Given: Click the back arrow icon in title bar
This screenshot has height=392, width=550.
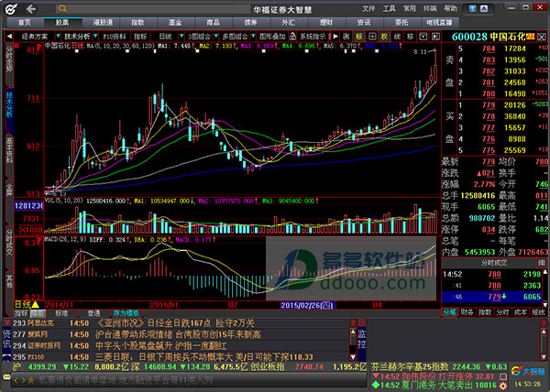Looking at the screenshot, I should point(31,9).
